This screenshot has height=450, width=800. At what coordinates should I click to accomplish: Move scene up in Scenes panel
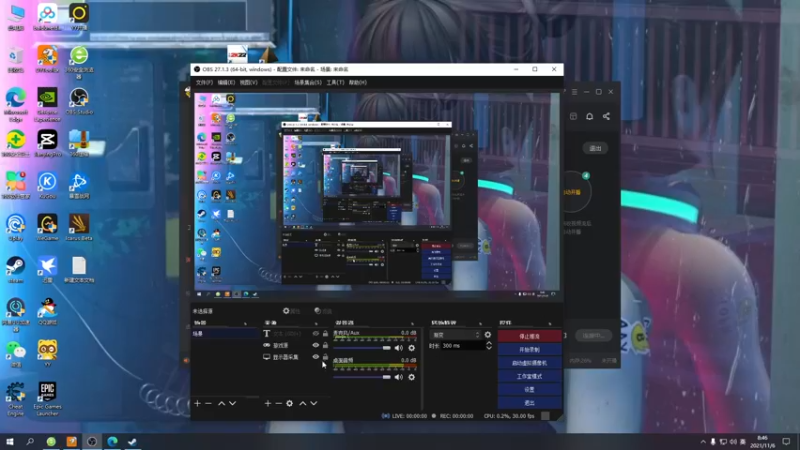click(221, 404)
